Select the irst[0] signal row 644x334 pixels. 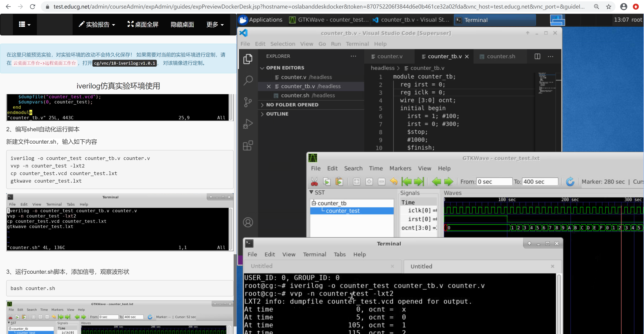pyautogui.click(x=419, y=219)
